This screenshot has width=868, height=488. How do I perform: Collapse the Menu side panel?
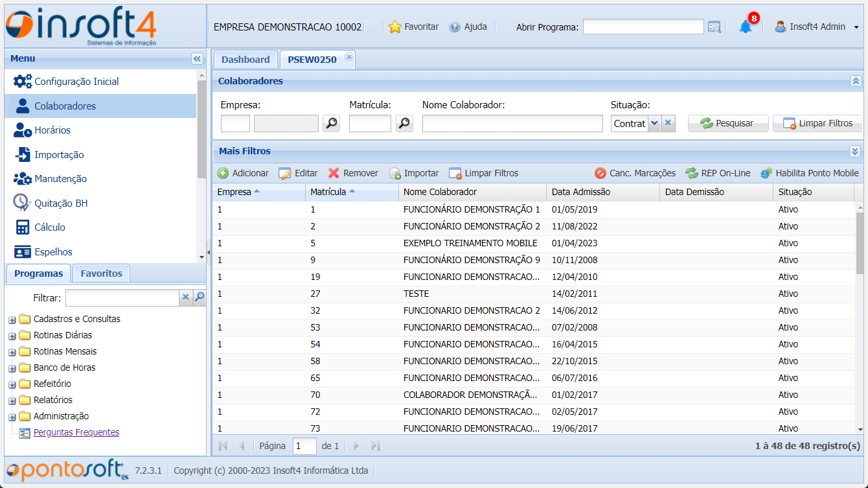197,59
